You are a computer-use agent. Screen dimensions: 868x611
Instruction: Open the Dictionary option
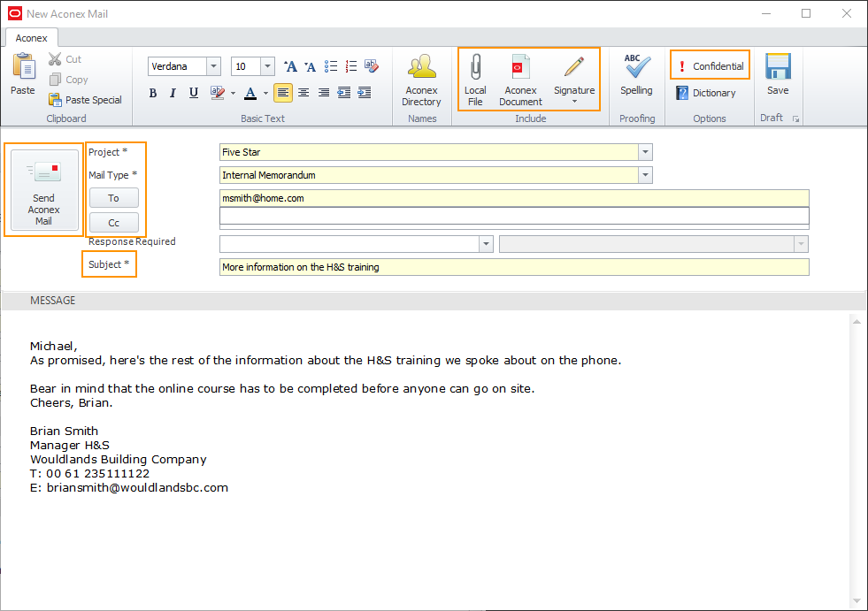pos(706,93)
